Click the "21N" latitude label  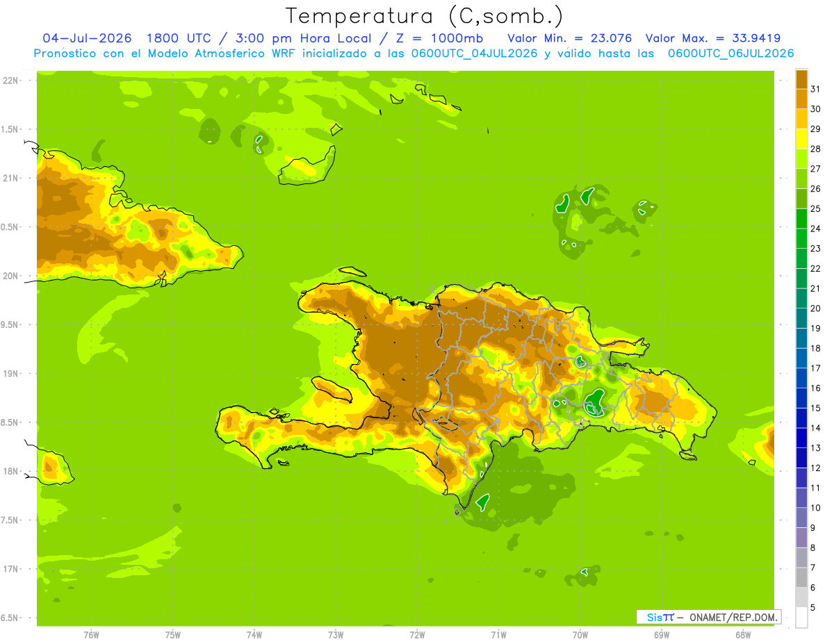pyautogui.click(x=10, y=178)
